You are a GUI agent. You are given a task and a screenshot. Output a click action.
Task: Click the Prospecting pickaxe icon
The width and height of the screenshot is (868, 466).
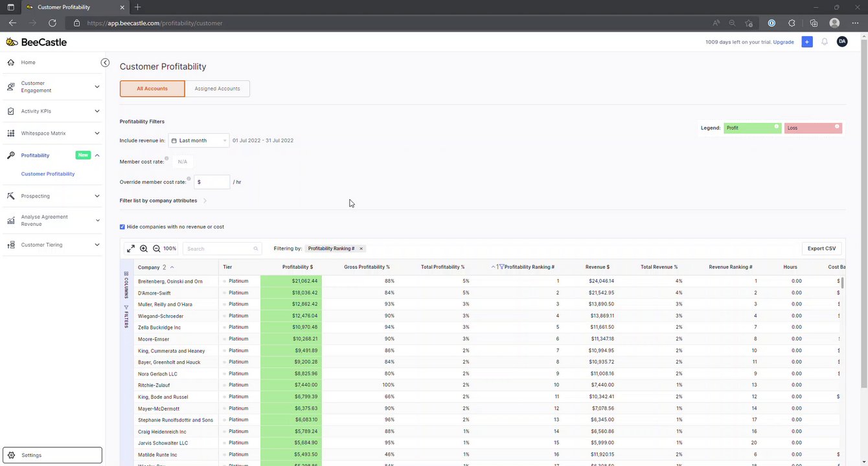pyautogui.click(x=10, y=196)
